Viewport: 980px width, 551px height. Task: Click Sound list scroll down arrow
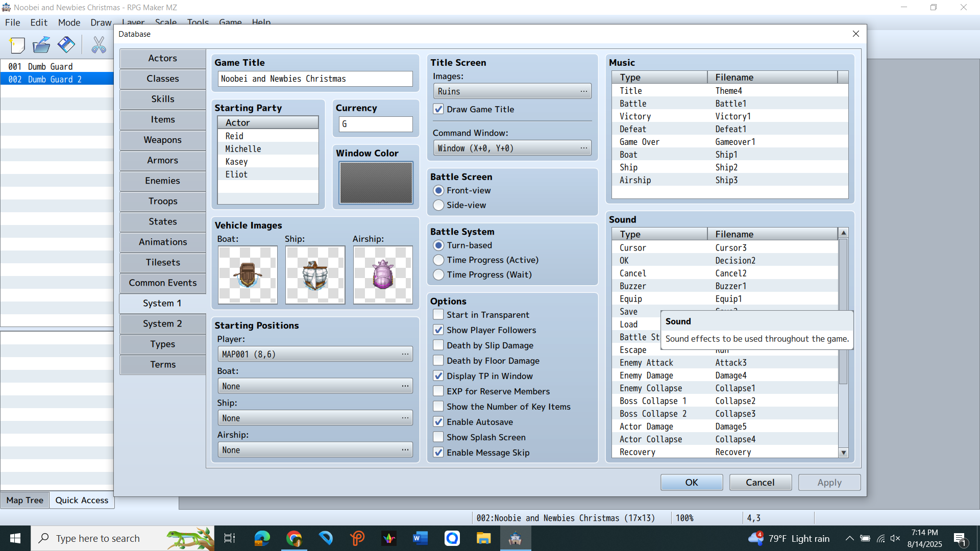(x=843, y=453)
